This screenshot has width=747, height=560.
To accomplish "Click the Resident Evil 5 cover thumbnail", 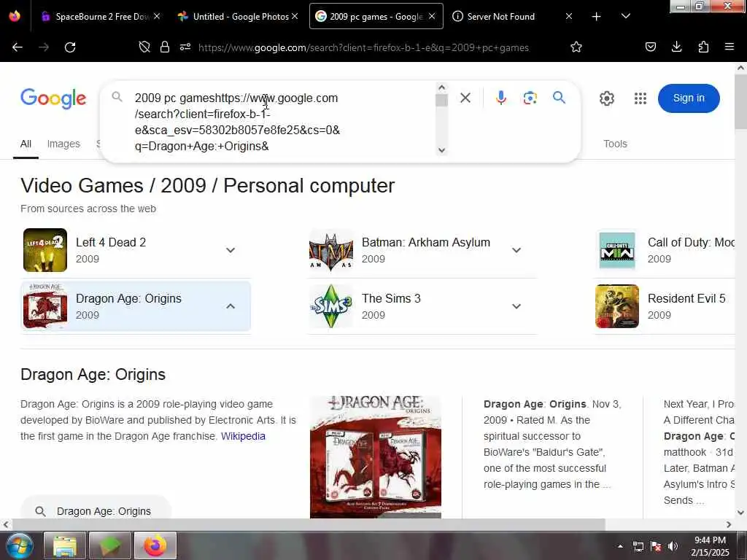I will point(617,306).
